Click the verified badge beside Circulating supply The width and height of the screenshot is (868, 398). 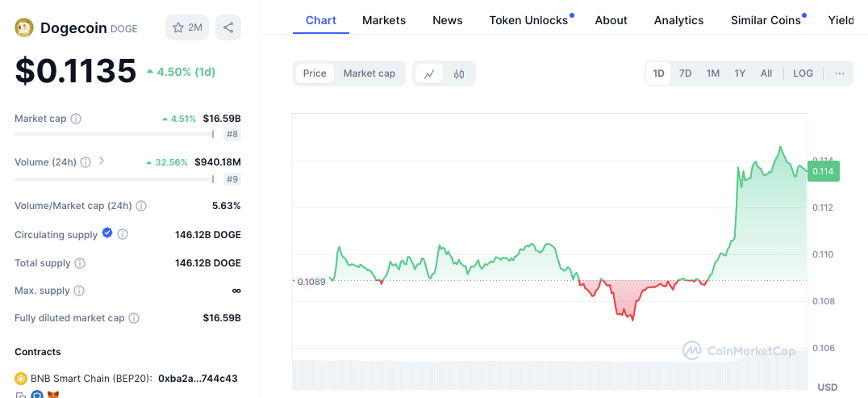point(107,233)
